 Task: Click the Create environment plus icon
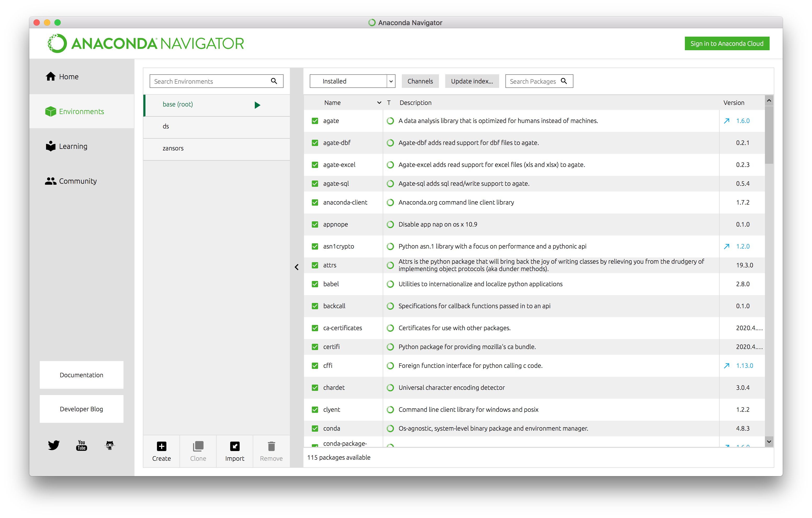coord(161,446)
